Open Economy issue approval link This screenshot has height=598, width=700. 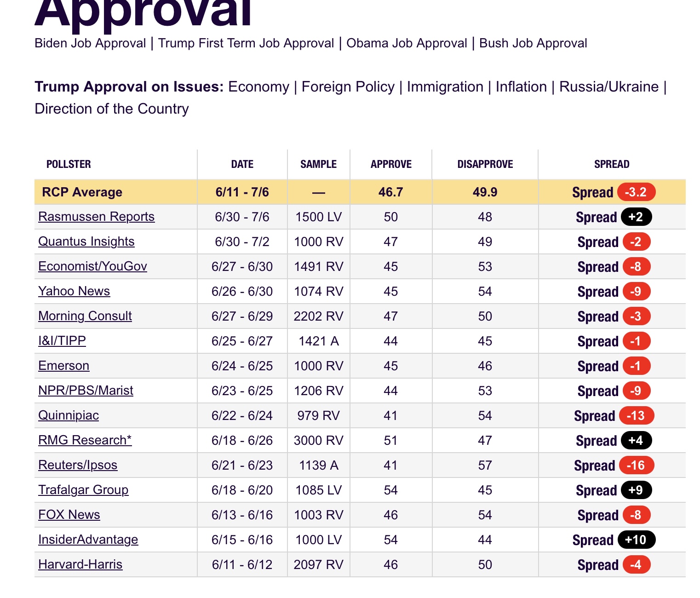[259, 87]
